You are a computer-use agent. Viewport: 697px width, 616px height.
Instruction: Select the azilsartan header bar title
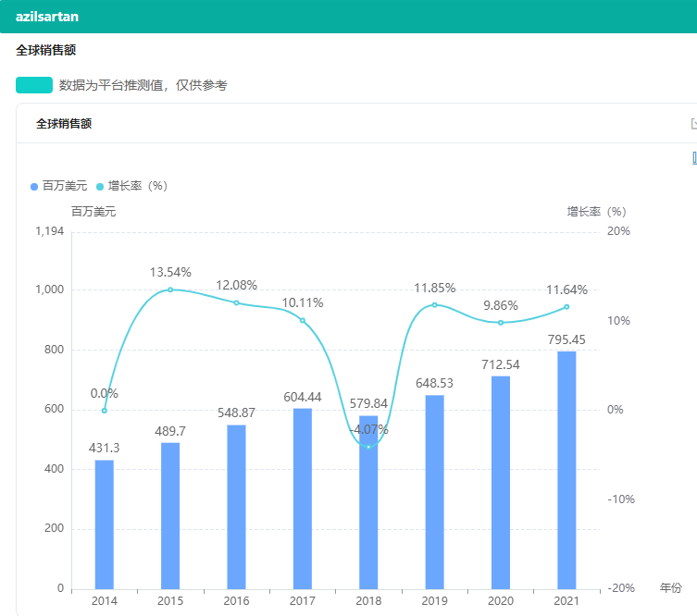47,17
